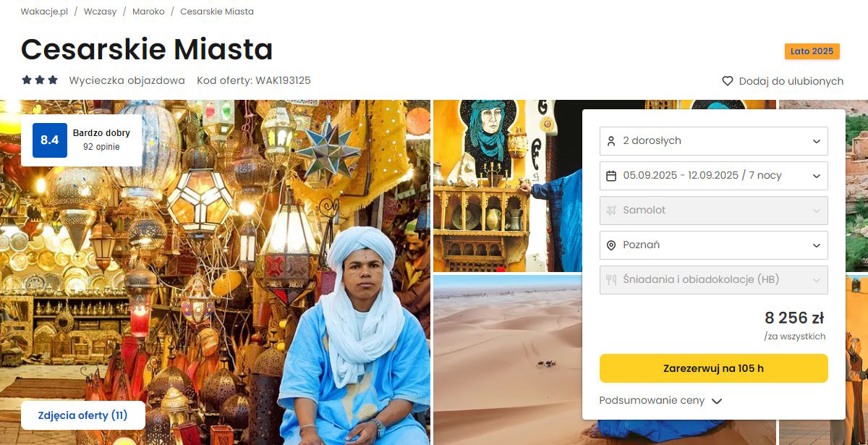This screenshot has height=445, width=868.
Task: Click the airplane icon next to Samolot
Action: tap(611, 211)
